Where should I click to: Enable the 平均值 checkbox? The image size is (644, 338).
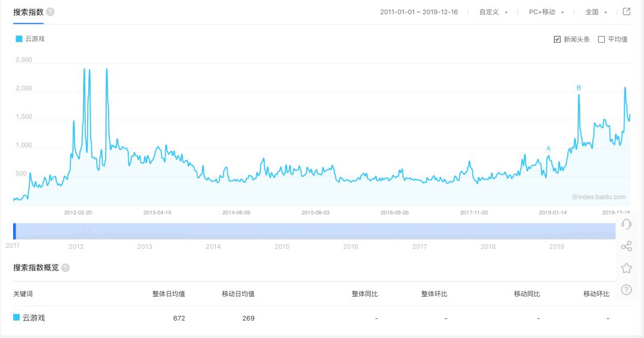601,39
